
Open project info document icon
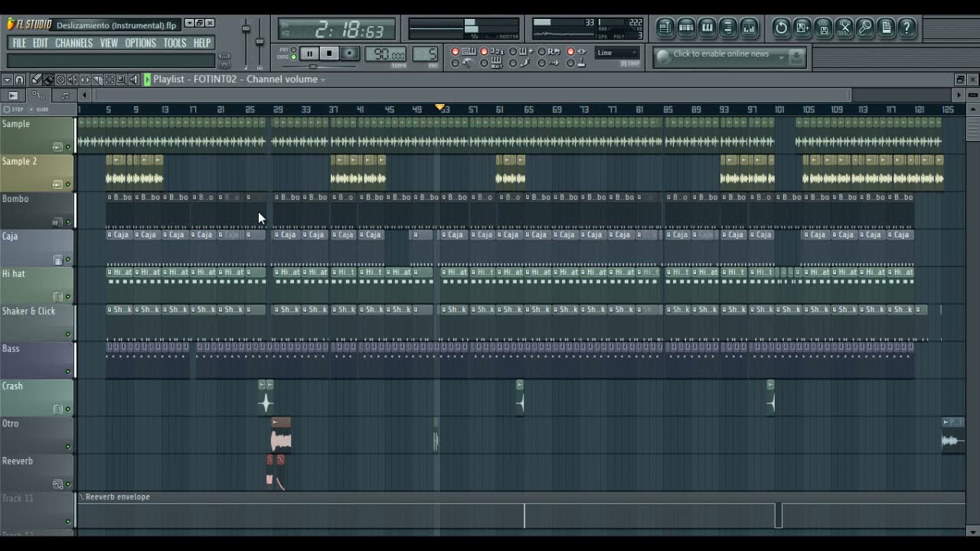coord(886,28)
